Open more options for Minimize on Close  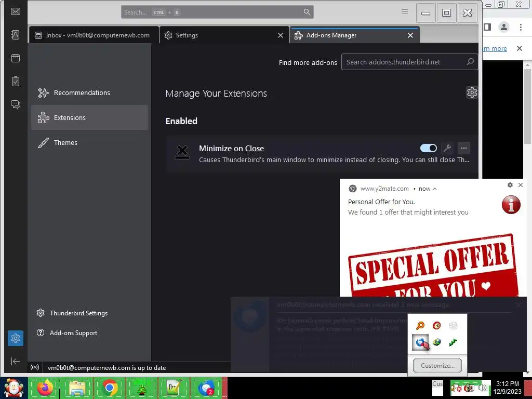click(464, 148)
